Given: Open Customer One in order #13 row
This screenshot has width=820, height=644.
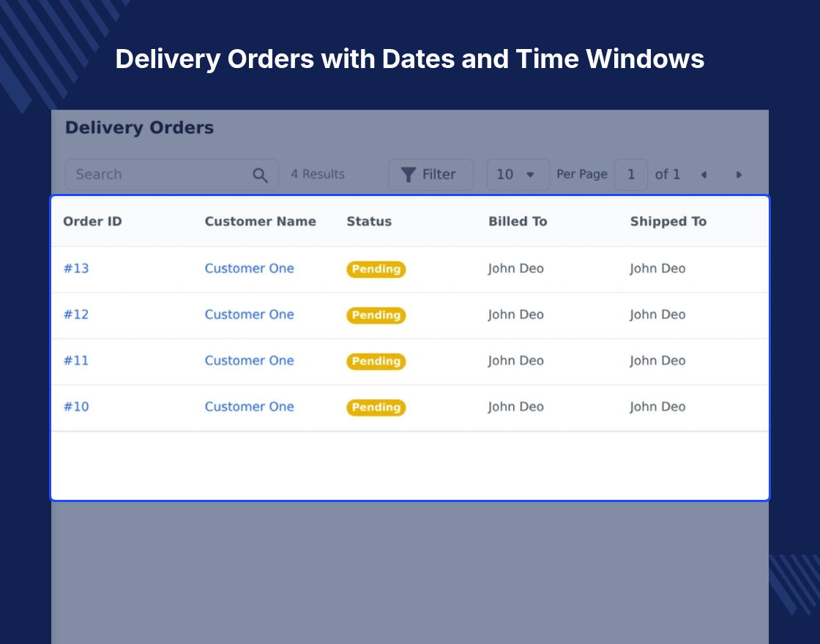Looking at the screenshot, I should [249, 268].
